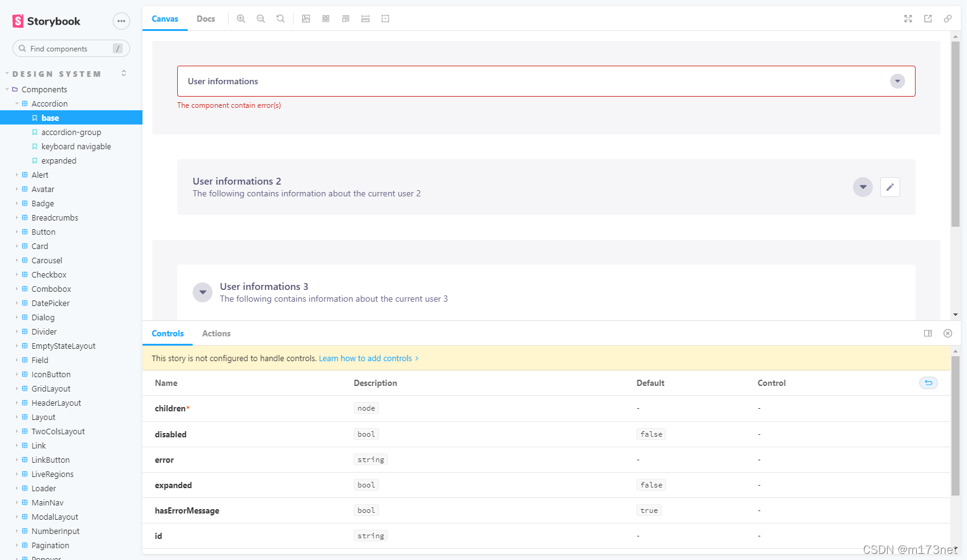This screenshot has width=967, height=560.
Task: Enable the grid overlay on canvas
Action: (x=325, y=19)
